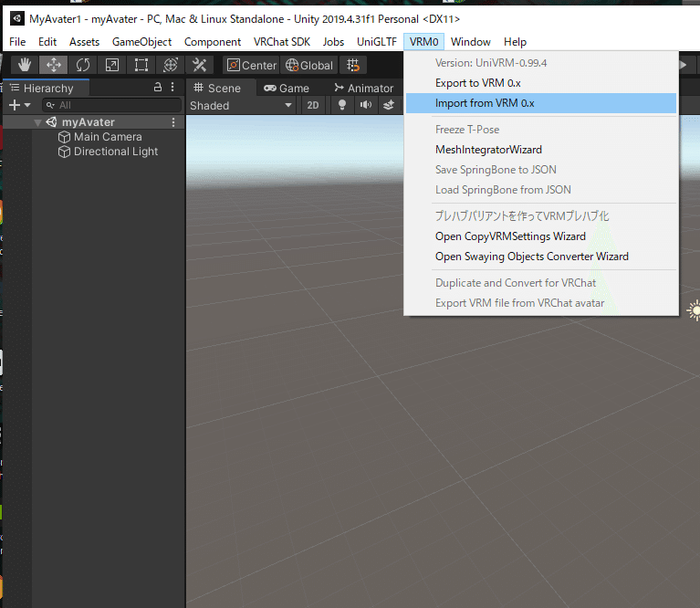Toggle scene lighting
The image size is (700, 608).
point(342,105)
